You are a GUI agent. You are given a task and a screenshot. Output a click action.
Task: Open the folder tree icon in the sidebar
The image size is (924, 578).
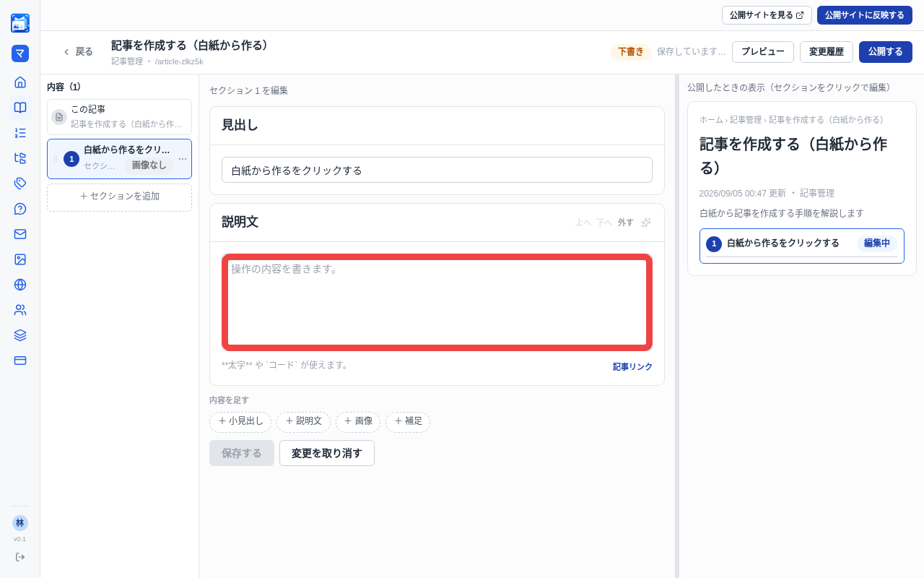click(20, 158)
